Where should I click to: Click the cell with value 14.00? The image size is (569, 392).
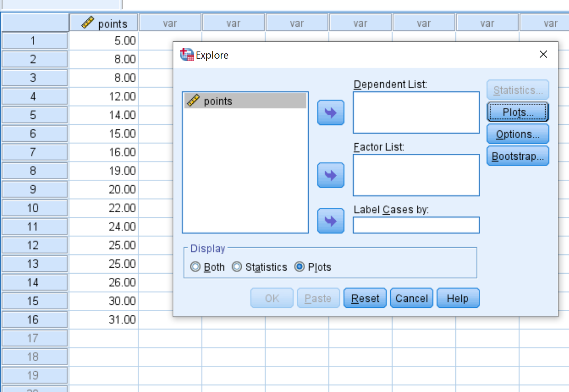click(104, 115)
